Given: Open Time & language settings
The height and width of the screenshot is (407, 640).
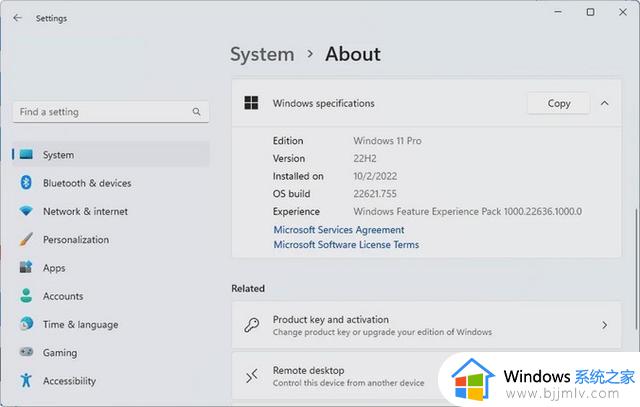Looking at the screenshot, I should coord(111,324).
